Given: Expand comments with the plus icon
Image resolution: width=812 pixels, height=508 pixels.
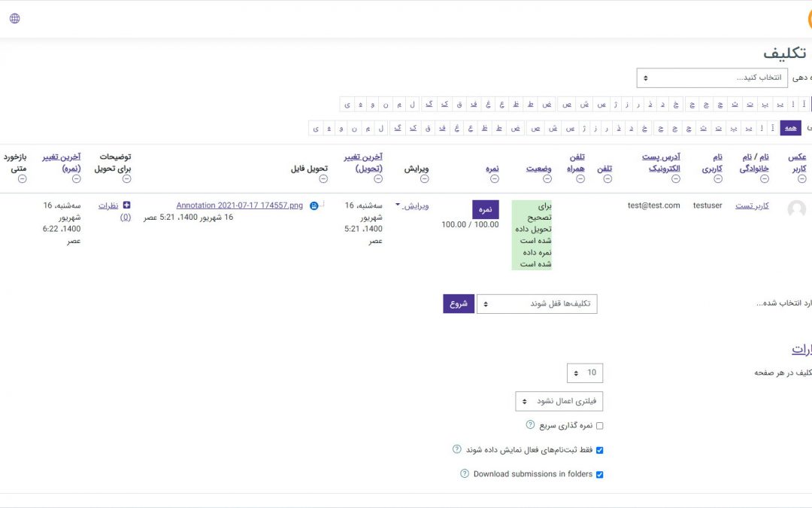Looking at the screenshot, I should [x=126, y=205].
